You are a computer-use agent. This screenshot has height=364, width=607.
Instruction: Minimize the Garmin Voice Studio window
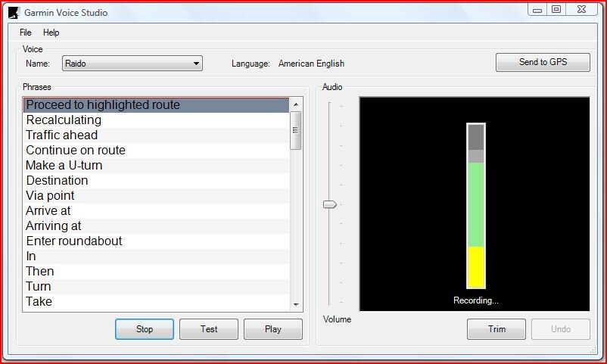[537, 10]
